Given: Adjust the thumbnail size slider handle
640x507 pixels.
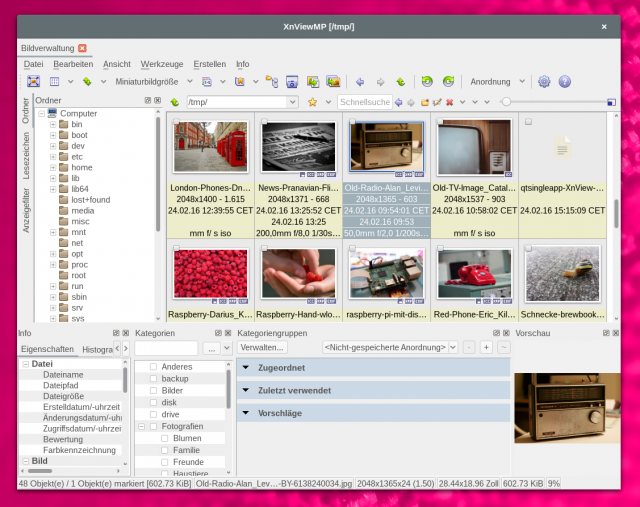Looking at the screenshot, I should pyautogui.click(x=506, y=102).
